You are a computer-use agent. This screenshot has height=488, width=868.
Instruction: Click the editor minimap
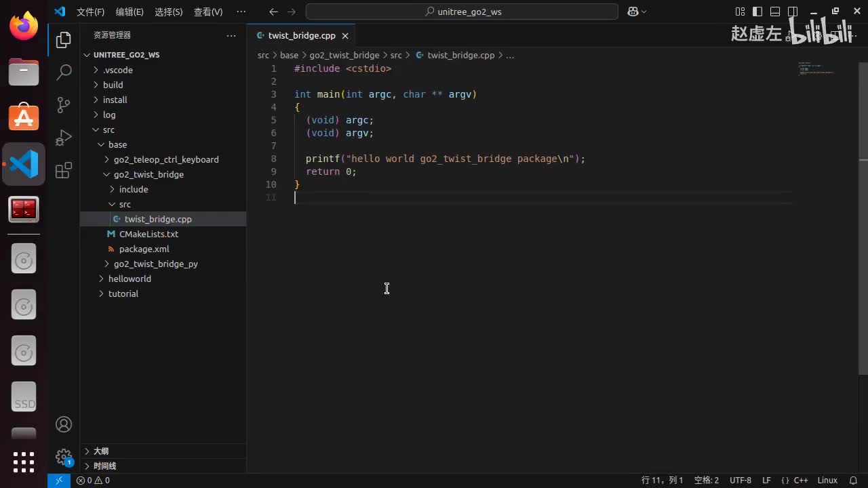click(825, 69)
